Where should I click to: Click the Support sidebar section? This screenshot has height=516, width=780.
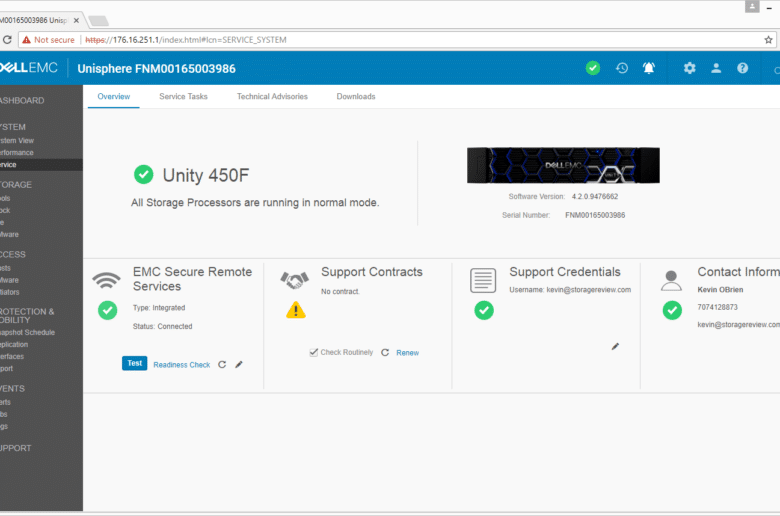click(x=15, y=448)
